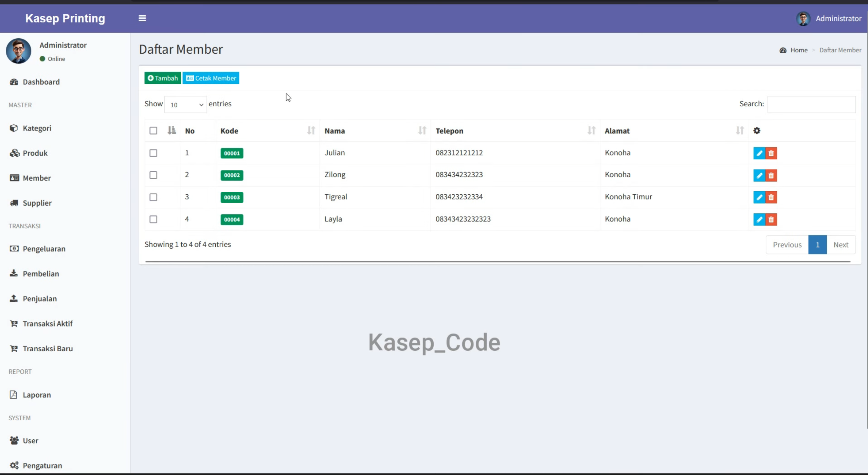Tick the checkbox for Tigreal row
Screen dimensions: 868x475
tap(153, 197)
